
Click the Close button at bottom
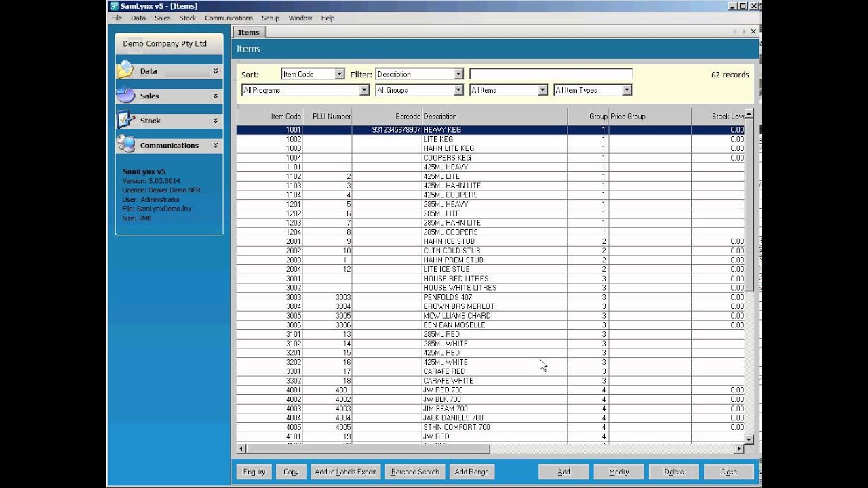(x=729, y=472)
